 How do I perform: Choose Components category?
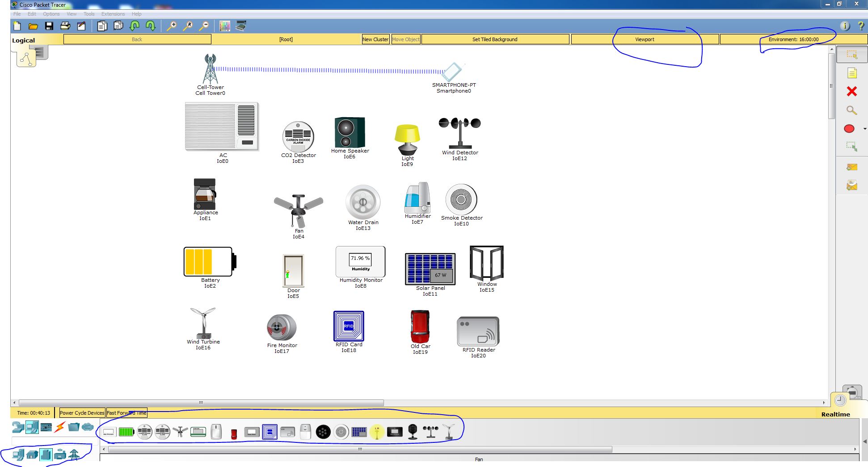[x=46, y=427]
